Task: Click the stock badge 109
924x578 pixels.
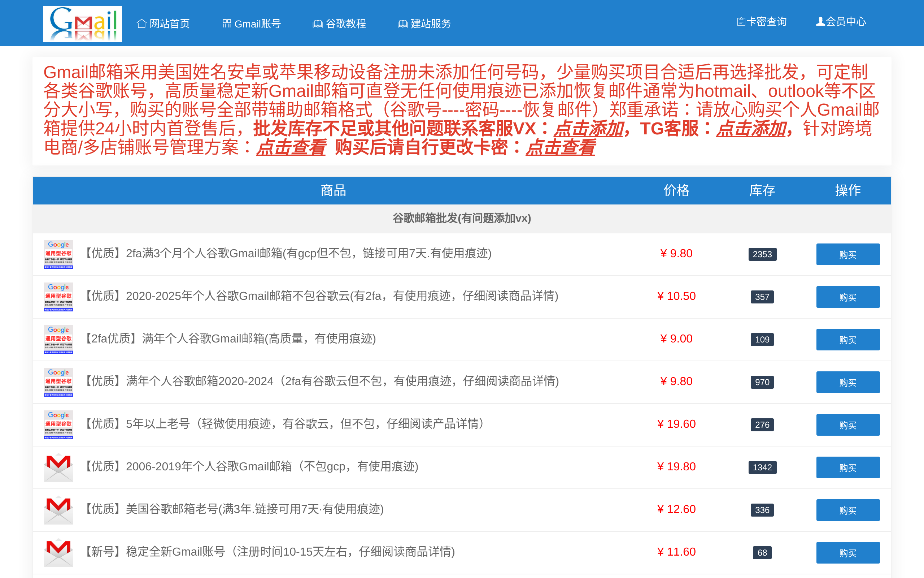Action: click(762, 340)
